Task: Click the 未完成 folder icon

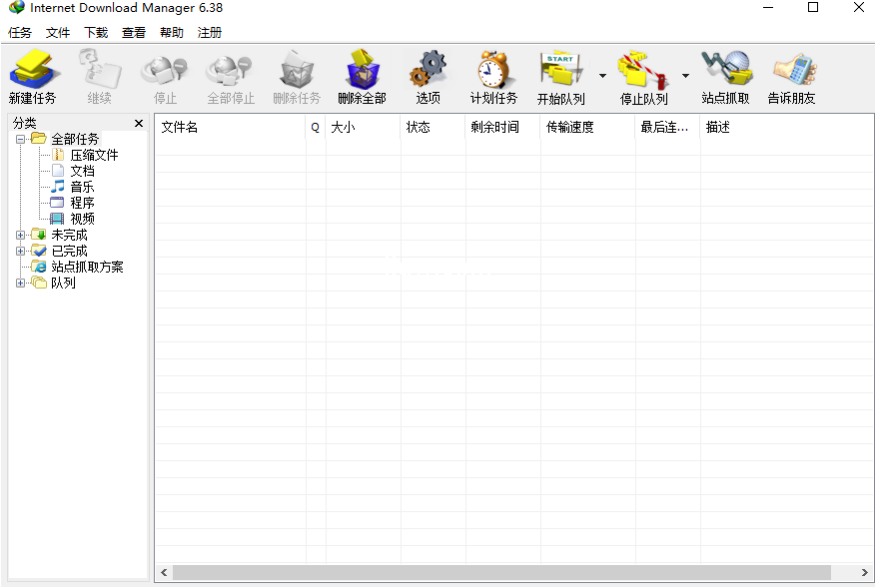Action: tap(39, 234)
